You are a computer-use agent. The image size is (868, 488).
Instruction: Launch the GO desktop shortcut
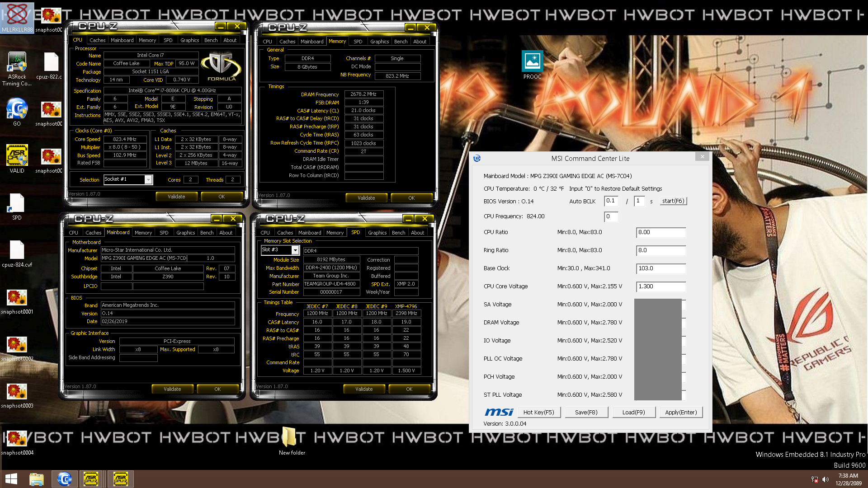click(17, 112)
